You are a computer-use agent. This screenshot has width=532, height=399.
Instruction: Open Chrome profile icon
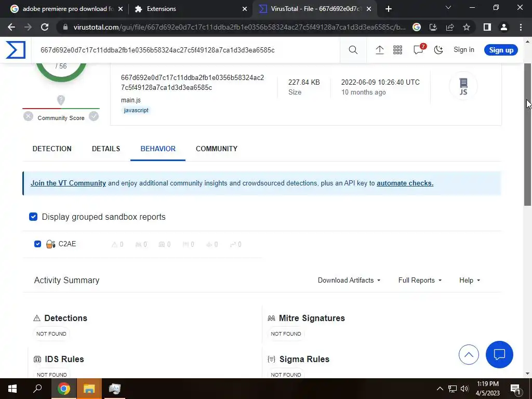(504, 27)
